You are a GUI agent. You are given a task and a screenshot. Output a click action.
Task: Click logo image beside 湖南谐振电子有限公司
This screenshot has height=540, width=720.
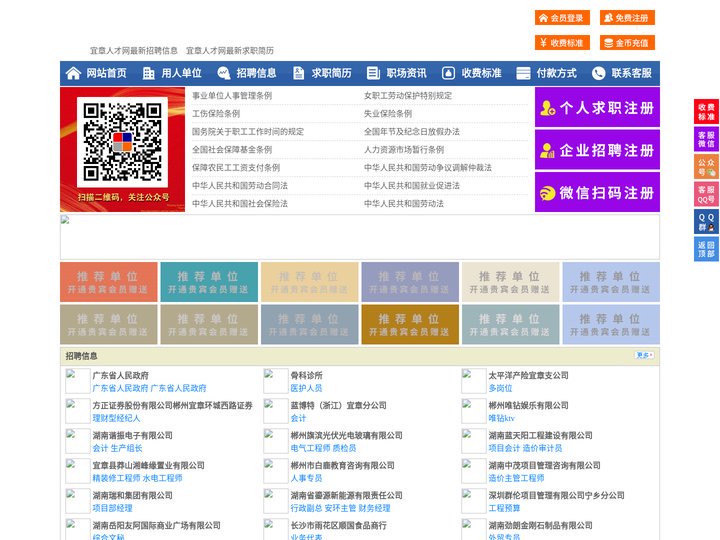tap(77, 441)
